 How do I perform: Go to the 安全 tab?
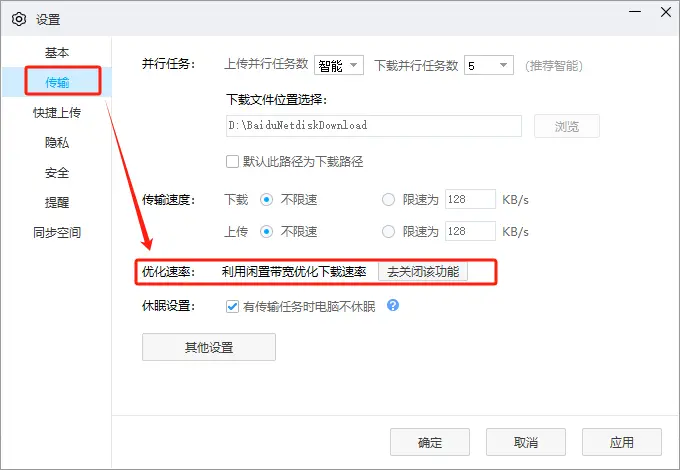pyautogui.click(x=57, y=173)
